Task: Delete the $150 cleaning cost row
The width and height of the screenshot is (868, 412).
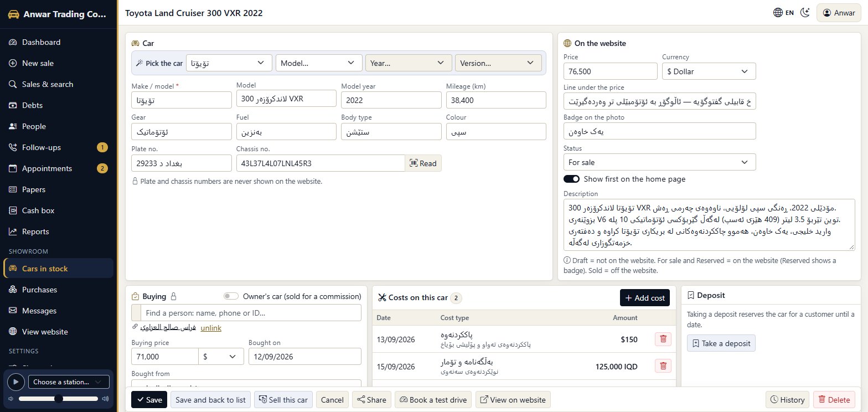Action: (x=663, y=339)
